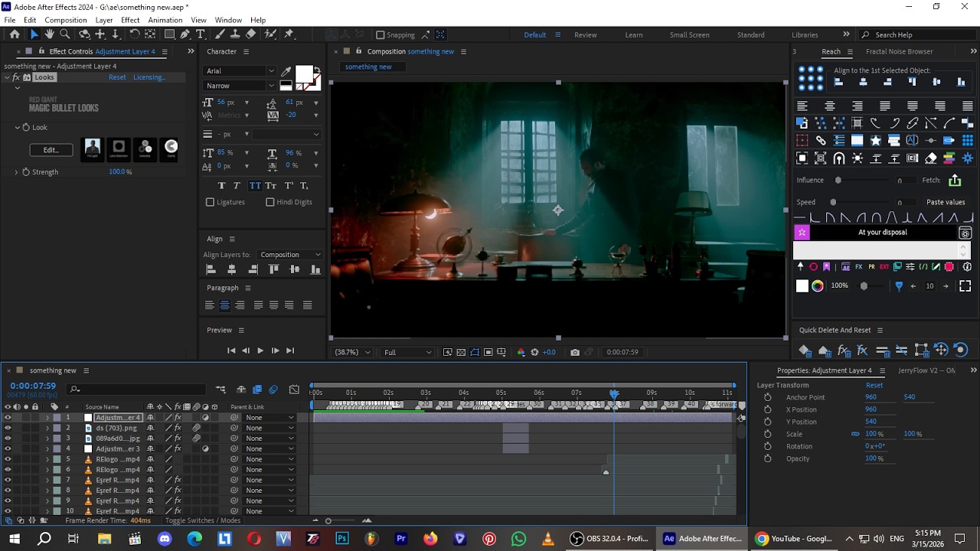Enable motion blur for timeline layers
The image size is (980, 551).
[x=273, y=390]
